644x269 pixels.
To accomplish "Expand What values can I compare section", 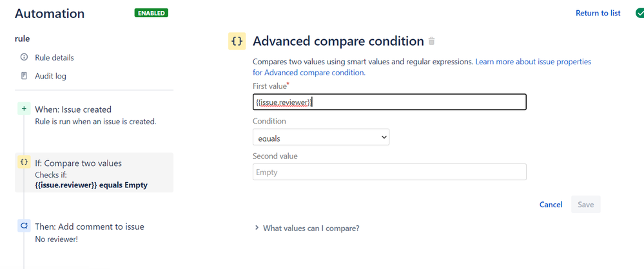I will (307, 228).
